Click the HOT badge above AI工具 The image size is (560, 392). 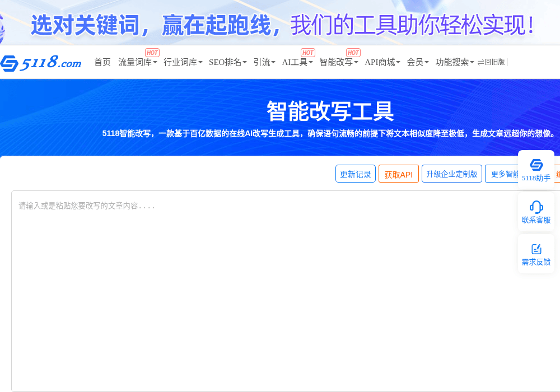307,53
